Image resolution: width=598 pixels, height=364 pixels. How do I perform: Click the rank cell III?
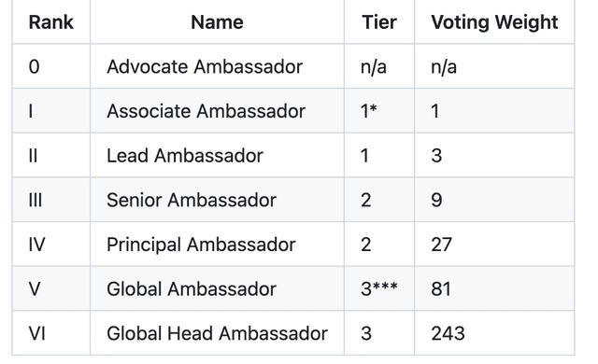pos(36,200)
